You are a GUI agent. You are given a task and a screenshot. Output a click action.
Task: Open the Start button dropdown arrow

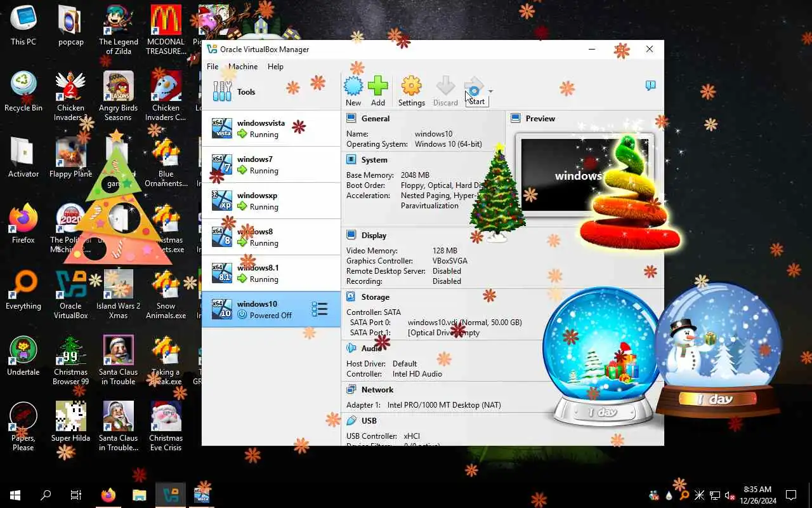point(490,91)
